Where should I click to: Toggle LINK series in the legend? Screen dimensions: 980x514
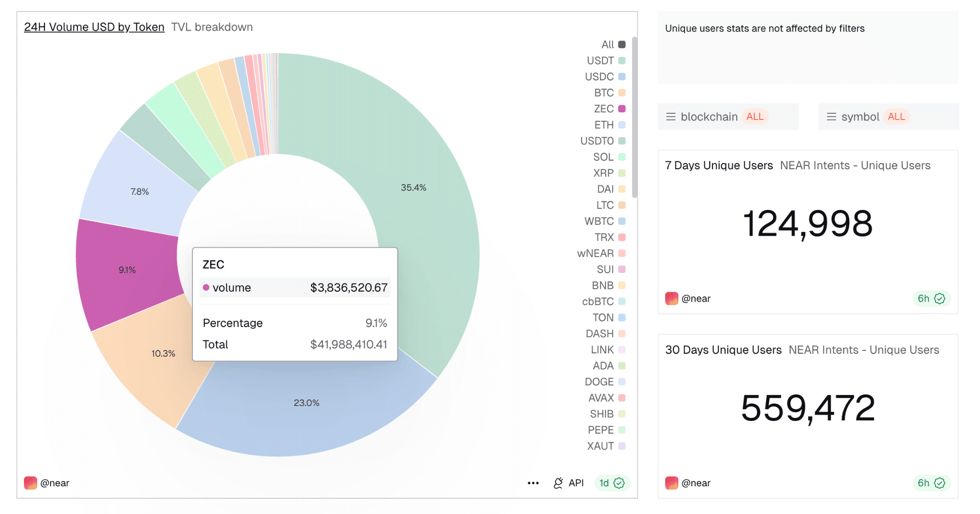608,350
